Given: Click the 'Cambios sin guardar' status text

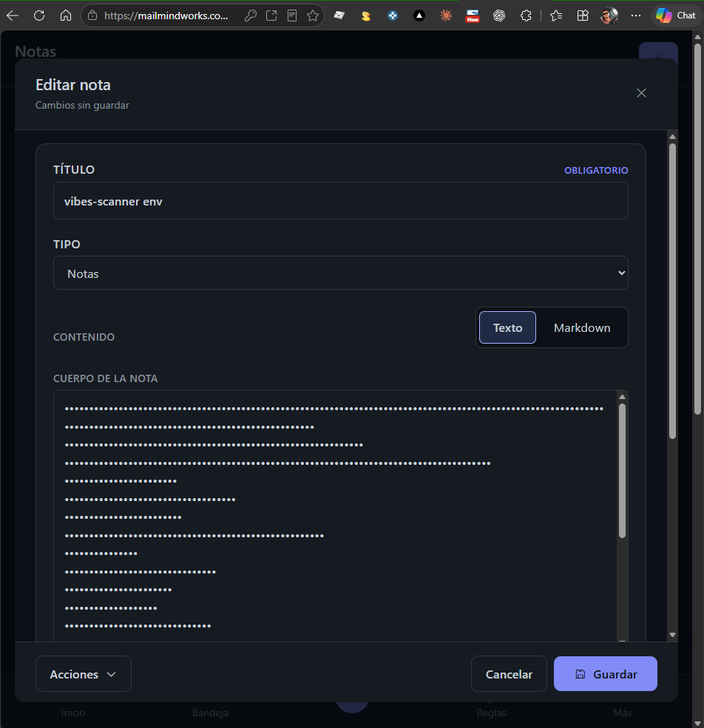Looking at the screenshot, I should (x=82, y=106).
